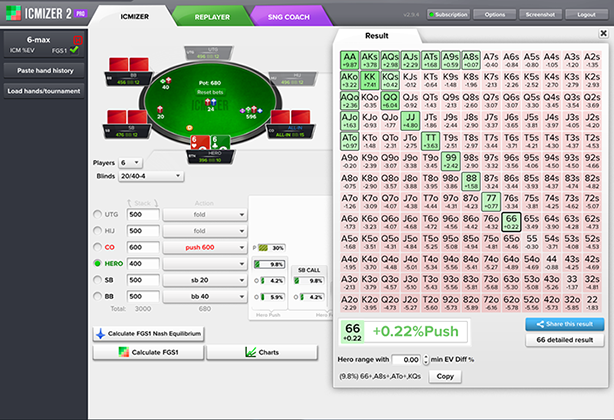Viewport: 614px width, 420px height.
Task: Click the Copy range button
Action: [445, 376]
